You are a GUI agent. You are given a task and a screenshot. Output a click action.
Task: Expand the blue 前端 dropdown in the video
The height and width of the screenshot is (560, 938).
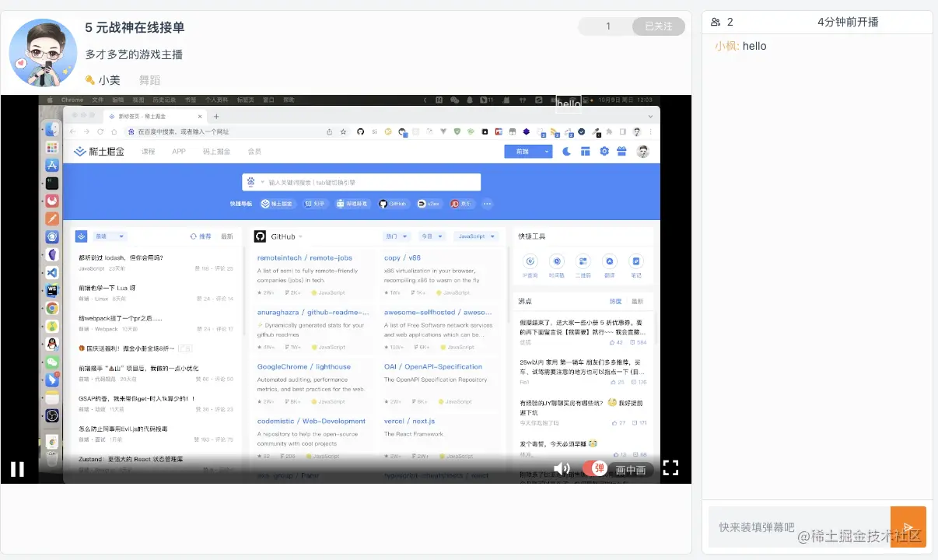pos(528,152)
